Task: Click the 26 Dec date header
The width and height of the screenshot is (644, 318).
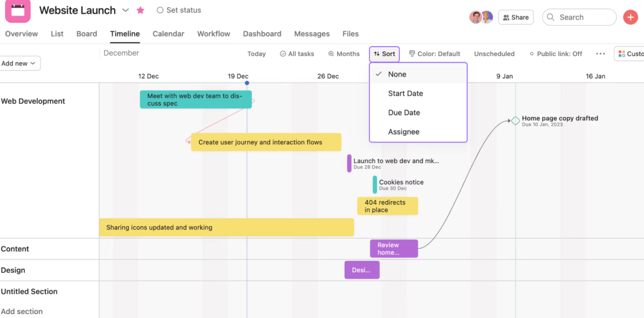Action: pos(328,76)
